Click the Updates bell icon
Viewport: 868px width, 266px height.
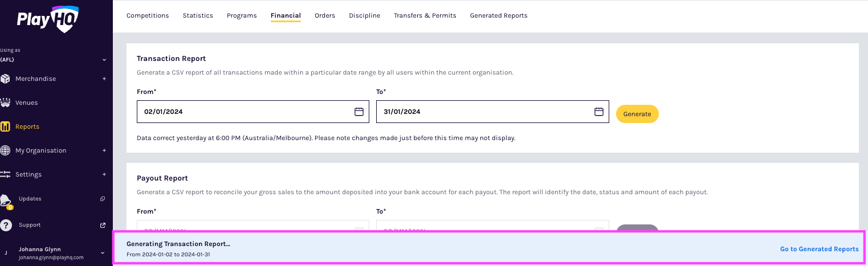pos(6,200)
